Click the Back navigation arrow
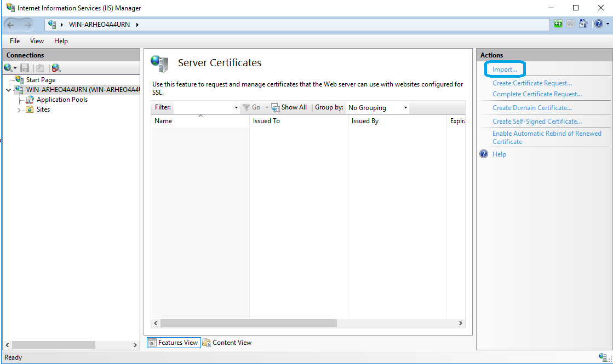 pos(11,25)
